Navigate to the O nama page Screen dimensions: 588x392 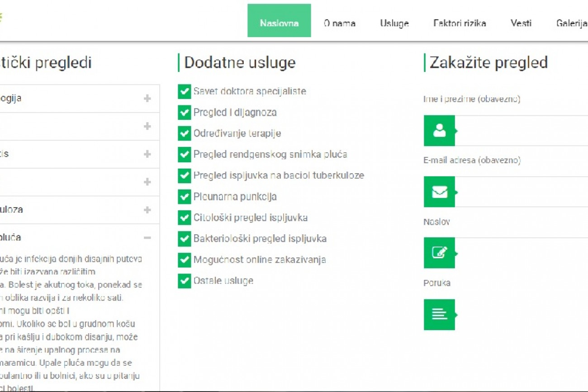pyautogui.click(x=339, y=24)
